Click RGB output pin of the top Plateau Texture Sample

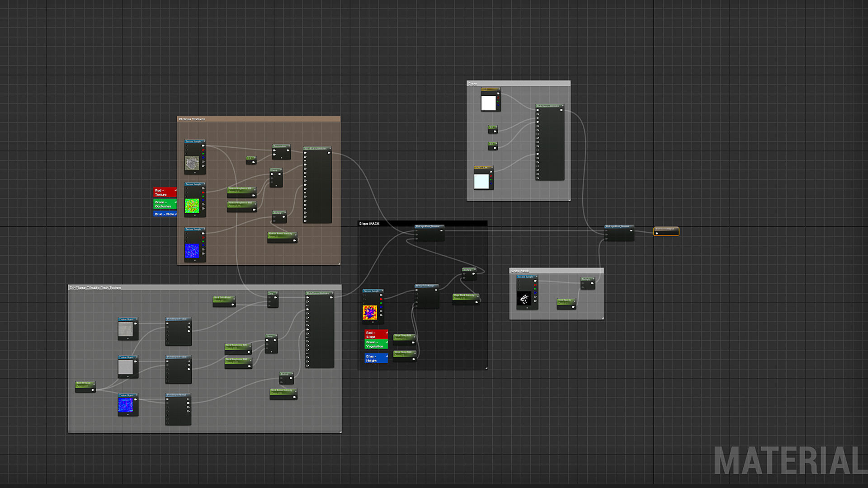(x=203, y=145)
